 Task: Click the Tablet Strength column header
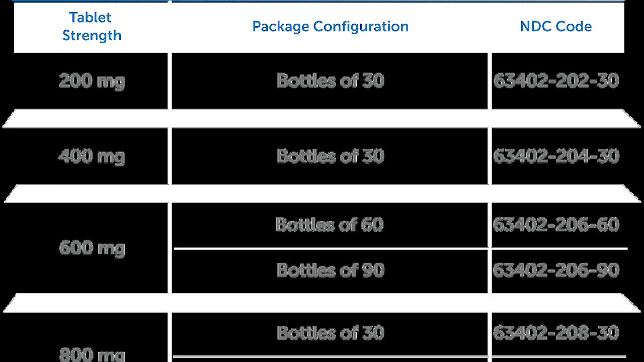tap(92, 27)
